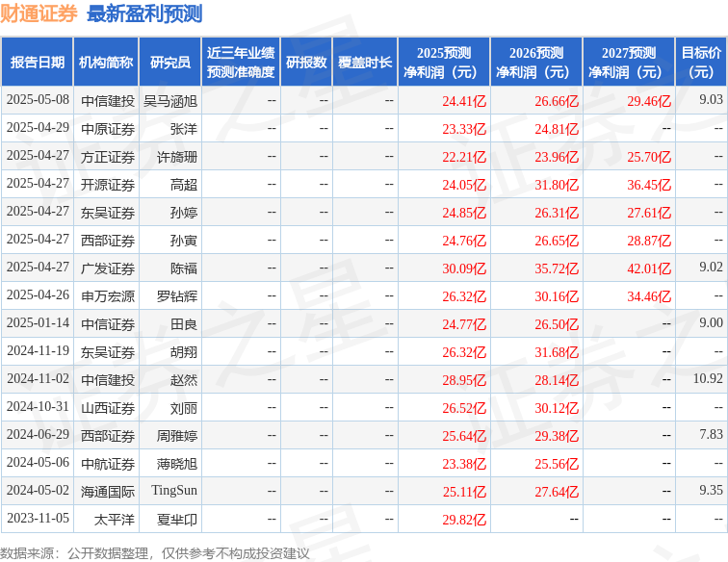Screen dimensions: 728x562
Task: Click target price 10.92
Action: [x=708, y=378]
